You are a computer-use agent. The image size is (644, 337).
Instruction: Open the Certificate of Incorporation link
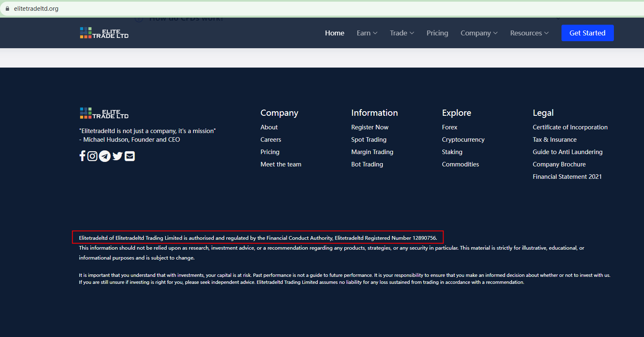[x=570, y=127]
